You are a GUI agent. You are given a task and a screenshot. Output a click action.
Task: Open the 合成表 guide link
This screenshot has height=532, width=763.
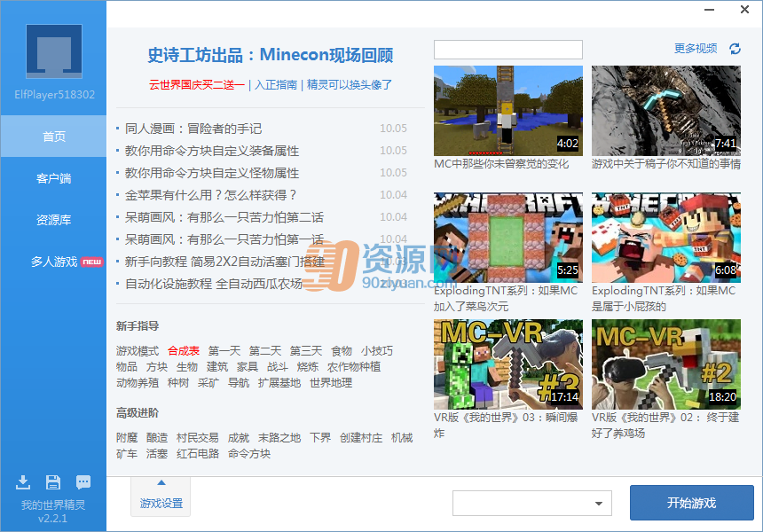(x=184, y=350)
